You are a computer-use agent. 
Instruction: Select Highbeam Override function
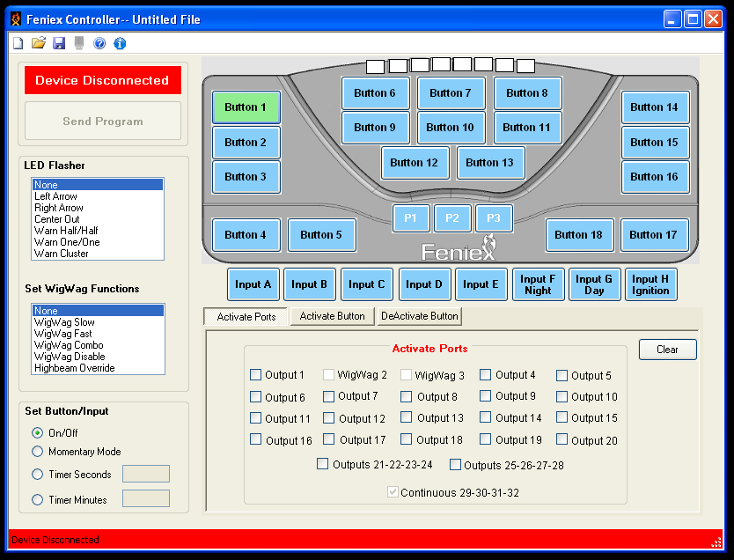tap(98, 368)
